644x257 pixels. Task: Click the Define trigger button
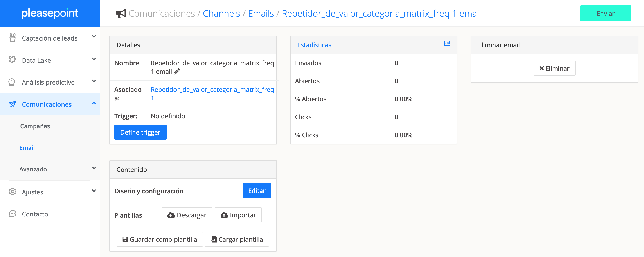point(140,132)
